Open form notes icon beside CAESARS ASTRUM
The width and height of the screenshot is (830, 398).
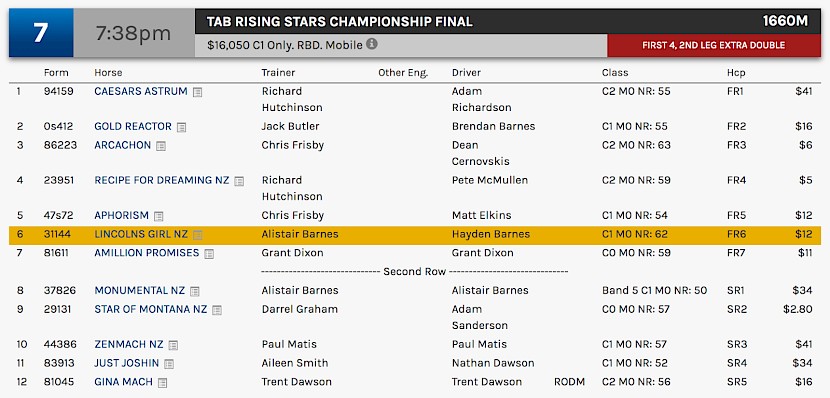pos(197,93)
